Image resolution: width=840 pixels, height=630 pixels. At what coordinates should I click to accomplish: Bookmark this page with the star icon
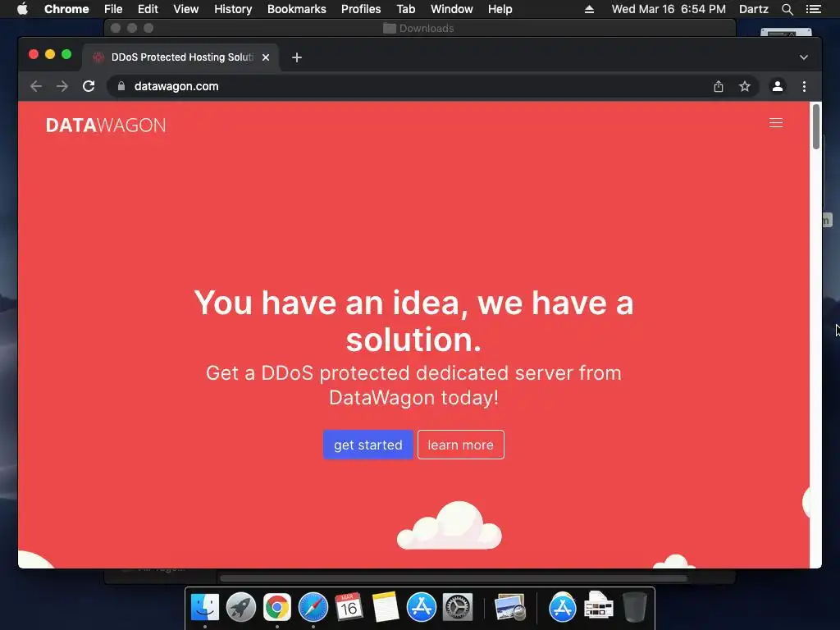click(x=745, y=86)
